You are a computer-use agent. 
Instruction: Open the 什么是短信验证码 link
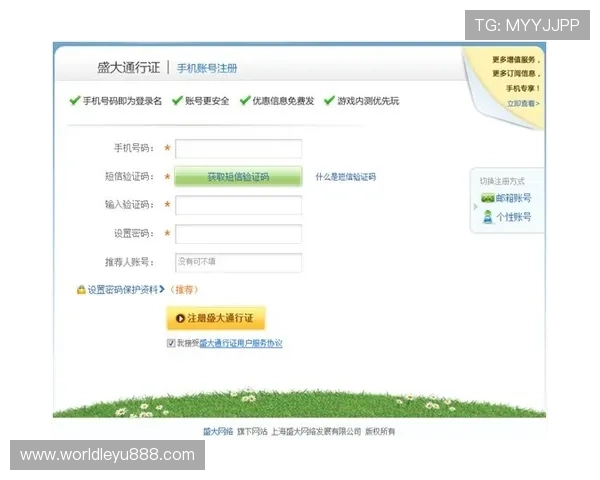point(346,177)
